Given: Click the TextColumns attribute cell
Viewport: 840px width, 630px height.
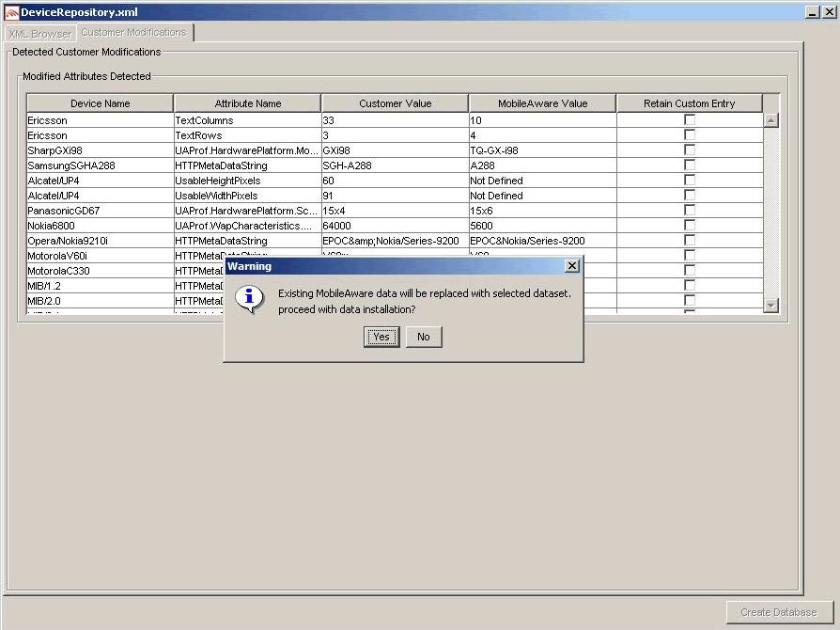Looking at the screenshot, I should click(x=247, y=120).
